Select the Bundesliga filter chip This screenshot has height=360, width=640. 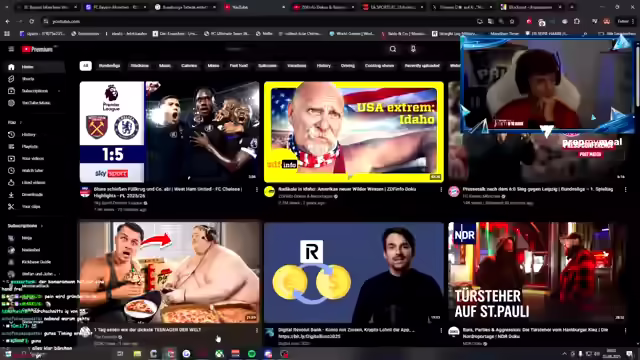[x=109, y=66]
